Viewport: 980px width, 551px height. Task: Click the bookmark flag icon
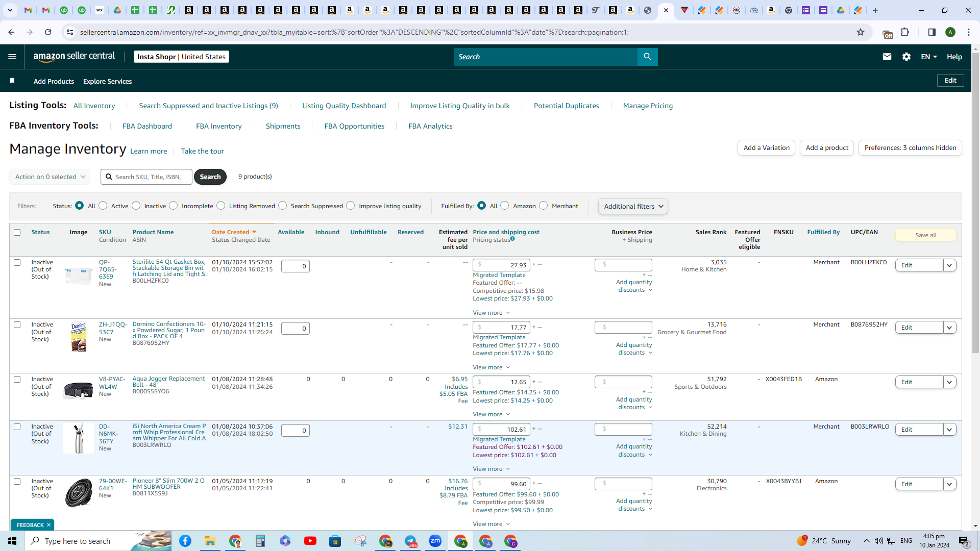[x=12, y=81]
